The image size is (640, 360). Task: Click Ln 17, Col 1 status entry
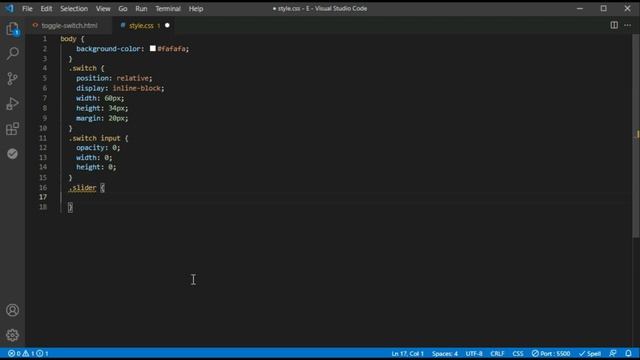tap(407, 353)
